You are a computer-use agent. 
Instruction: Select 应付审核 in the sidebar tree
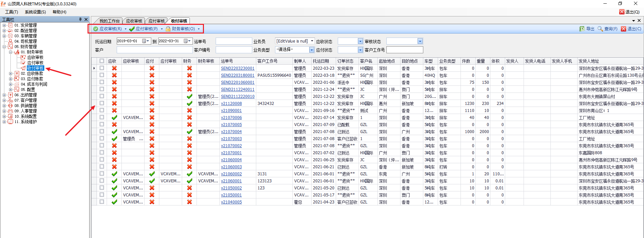35,63
